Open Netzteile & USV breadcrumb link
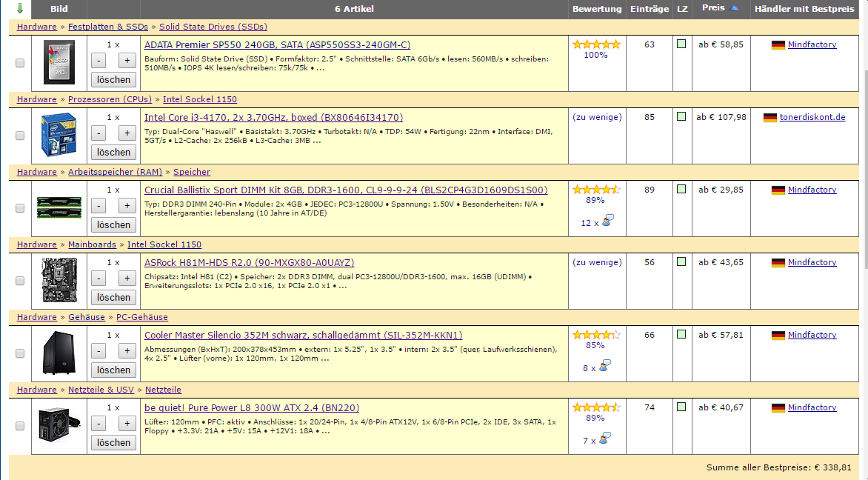868x480 pixels. [101, 389]
